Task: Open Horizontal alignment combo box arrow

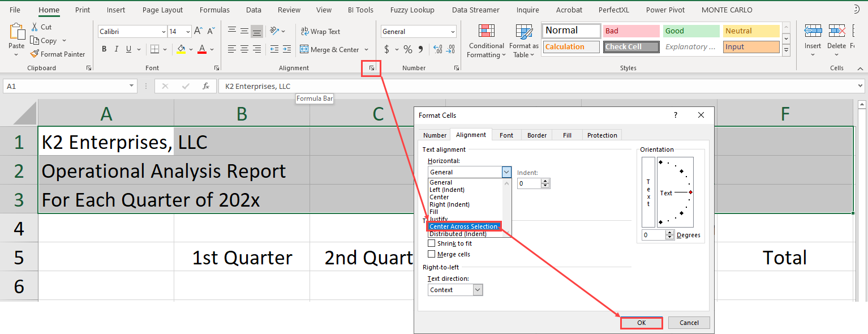Action: pos(506,172)
